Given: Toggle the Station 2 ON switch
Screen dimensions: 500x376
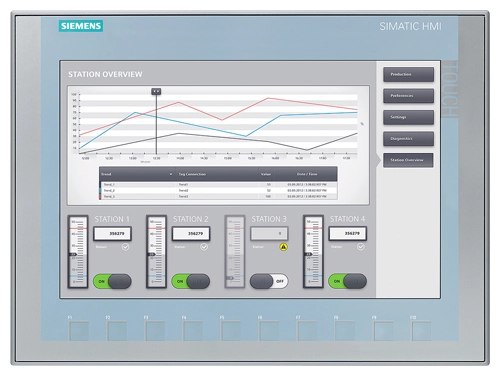Looking at the screenshot, I should [x=191, y=281].
